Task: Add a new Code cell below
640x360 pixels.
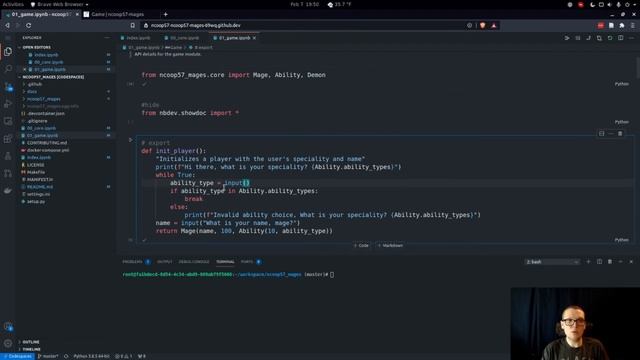Action: coord(361,245)
